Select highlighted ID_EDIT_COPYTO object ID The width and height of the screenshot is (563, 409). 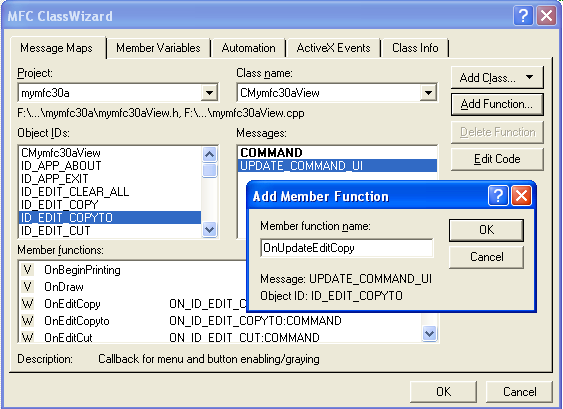point(110,218)
